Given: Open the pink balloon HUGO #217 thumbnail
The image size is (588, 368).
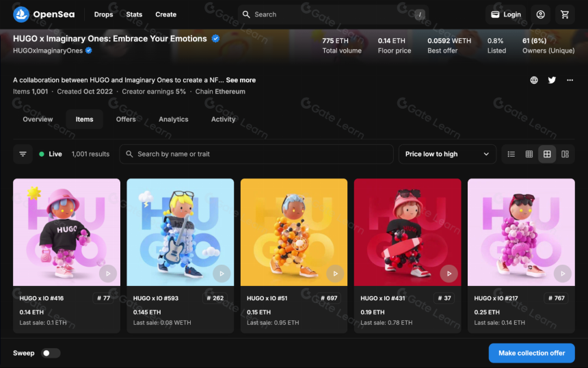Looking at the screenshot, I should (521, 232).
